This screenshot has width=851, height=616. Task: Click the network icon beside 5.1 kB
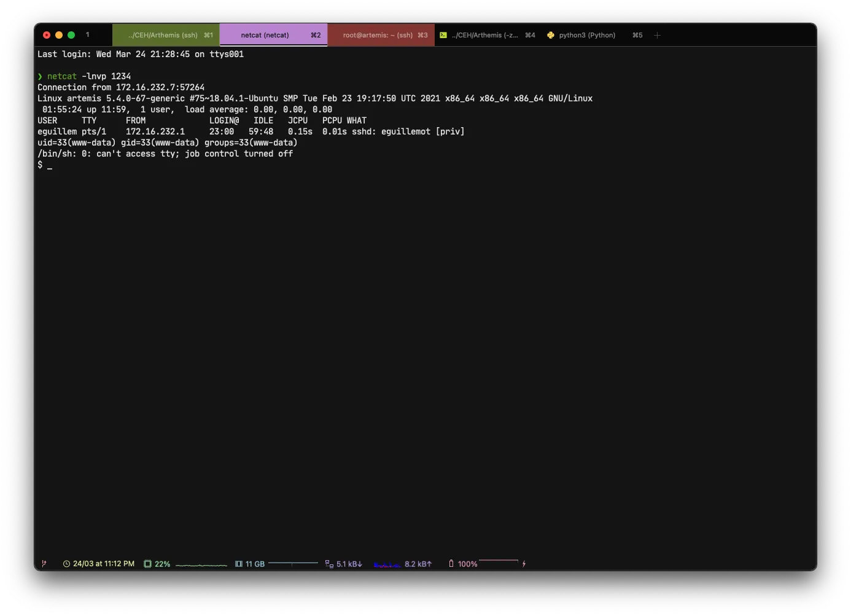click(329, 564)
